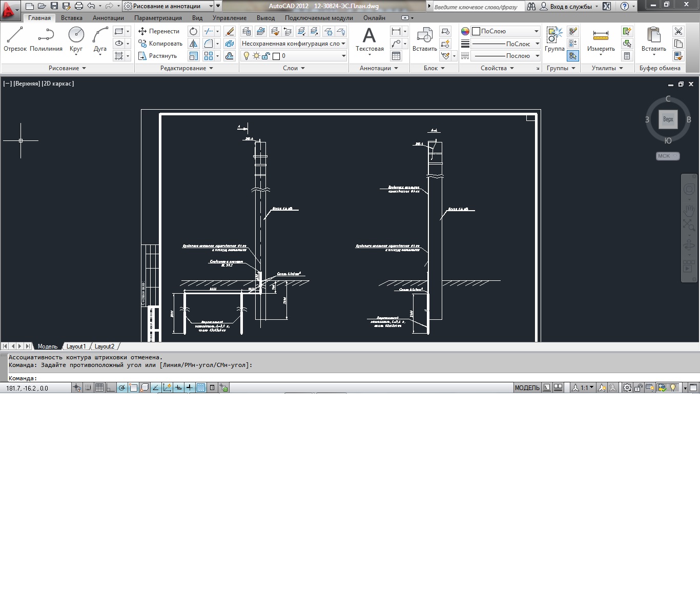
Task: Toggle object snap in status bar
Action: [x=133, y=388]
